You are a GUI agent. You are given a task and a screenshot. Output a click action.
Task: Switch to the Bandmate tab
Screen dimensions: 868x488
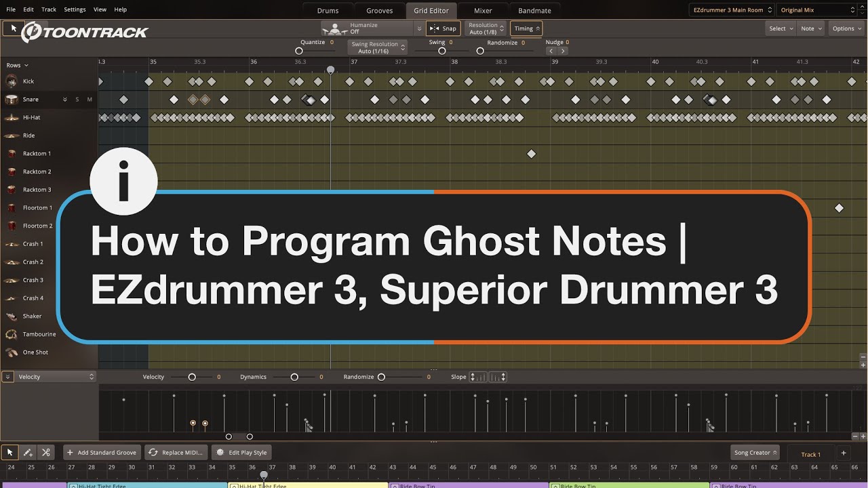click(534, 10)
